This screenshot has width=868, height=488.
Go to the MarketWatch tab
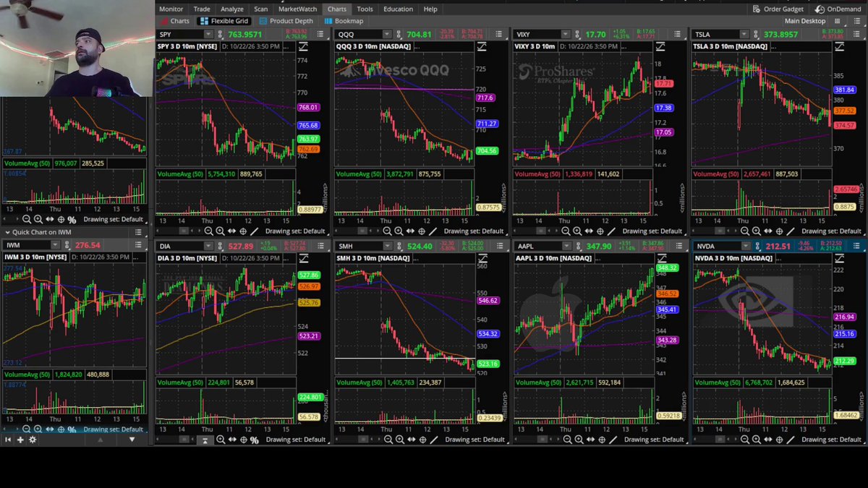[x=298, y=9]
